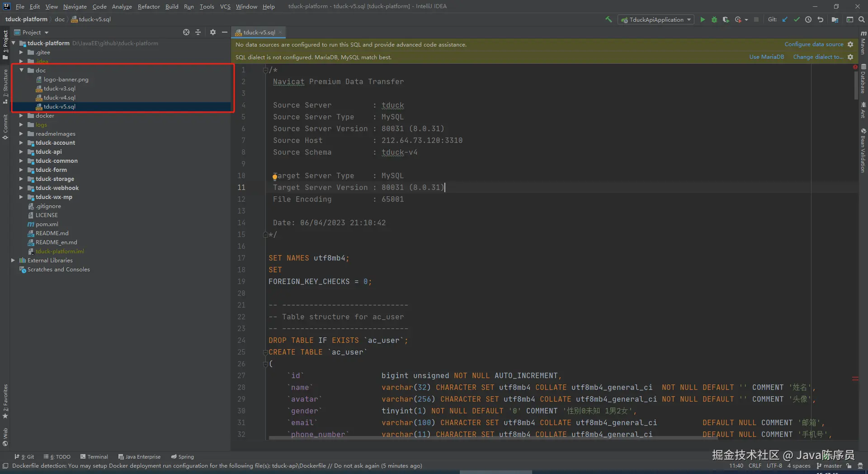Viewport: 868px width, 474px height.
Task: Expand the tduck-api module folder
Action: point(21,152)
